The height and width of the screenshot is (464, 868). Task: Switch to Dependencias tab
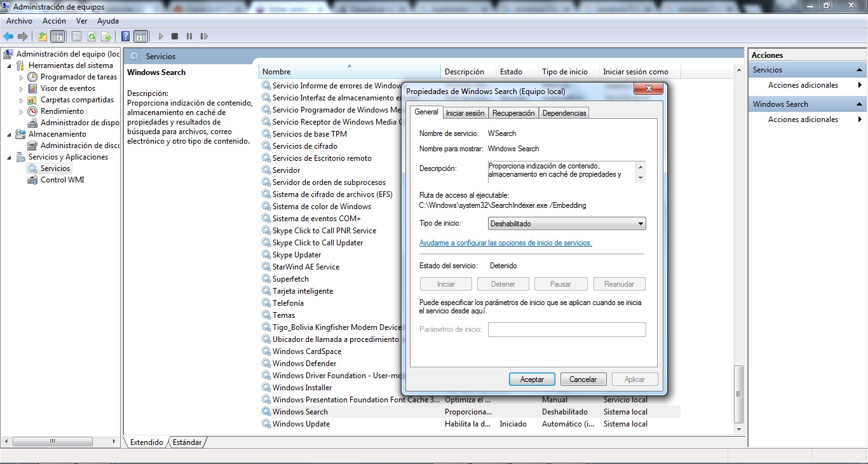[x=564, y=113]
